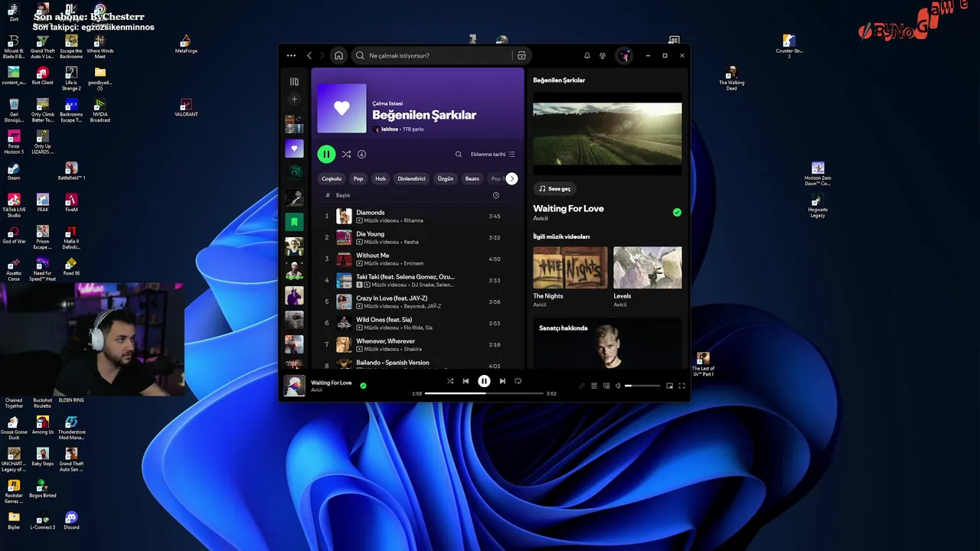Pause the playlist with green button

(x=326, y=154)
